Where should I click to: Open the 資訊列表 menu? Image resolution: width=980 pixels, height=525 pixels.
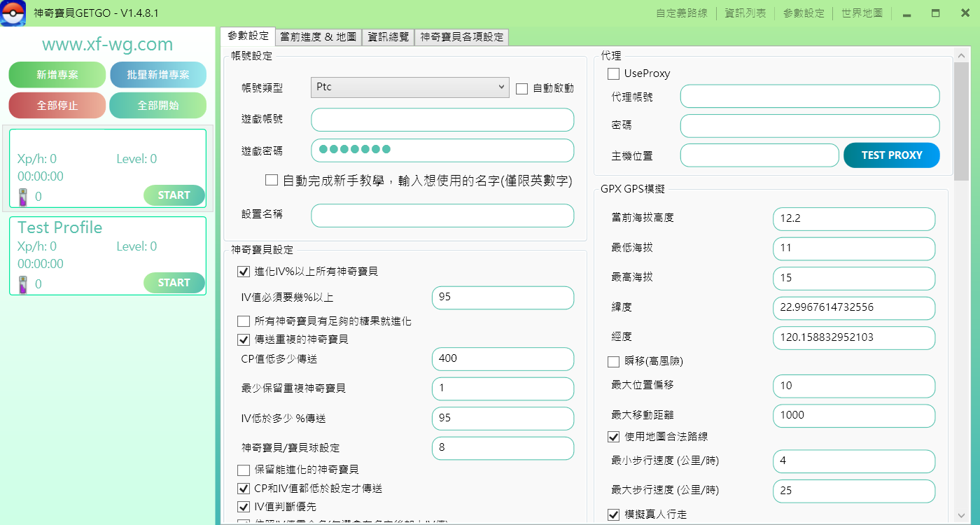[745, 13]
